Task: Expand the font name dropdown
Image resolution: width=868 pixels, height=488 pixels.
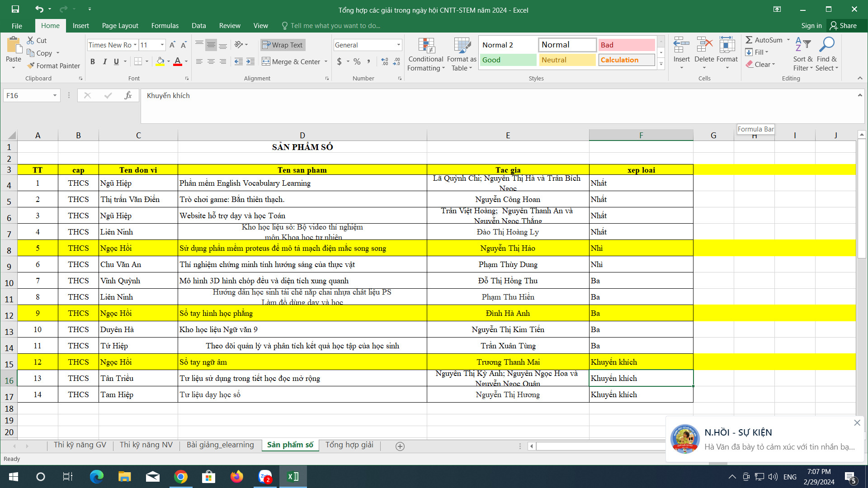Action: [135, 45]
